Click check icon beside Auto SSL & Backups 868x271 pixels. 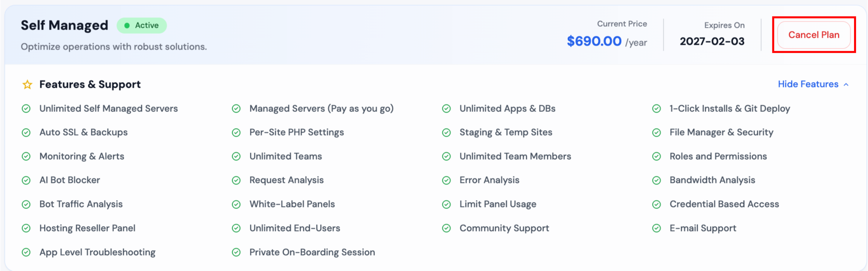click(x=26, y=132)
